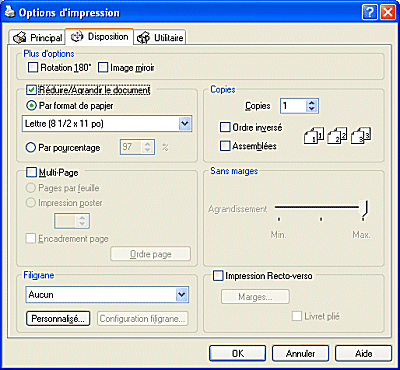The width and height of the screenshot is (400, 370).
Task: Enable Rotation 180° checkbox
Action: [33, 68]
